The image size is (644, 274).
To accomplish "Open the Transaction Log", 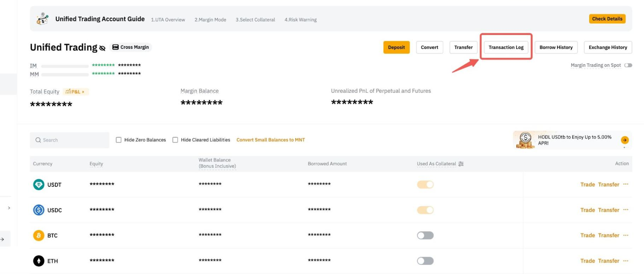I will pos(506,47).
